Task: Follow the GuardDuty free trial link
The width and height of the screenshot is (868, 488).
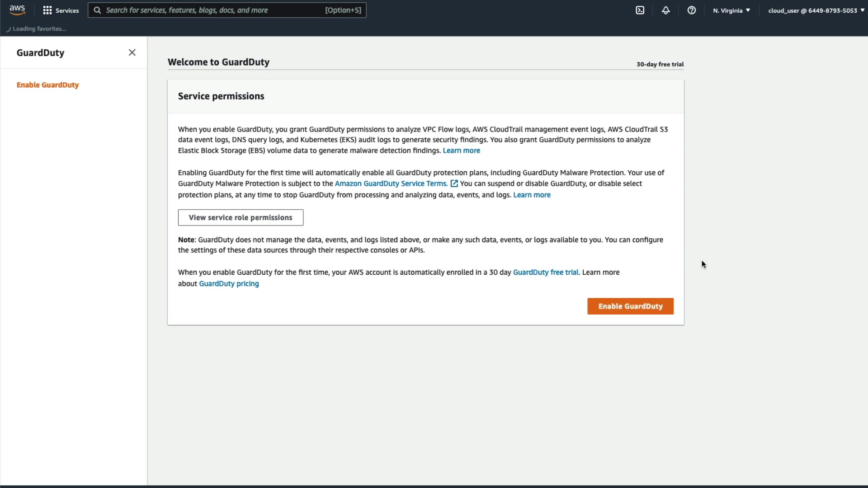Action: tap(546, 272)
